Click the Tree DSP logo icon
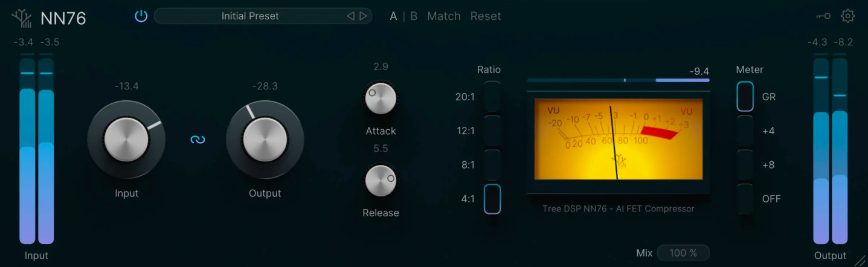Viewport: 868px width, 267px height. click(22, 18)
